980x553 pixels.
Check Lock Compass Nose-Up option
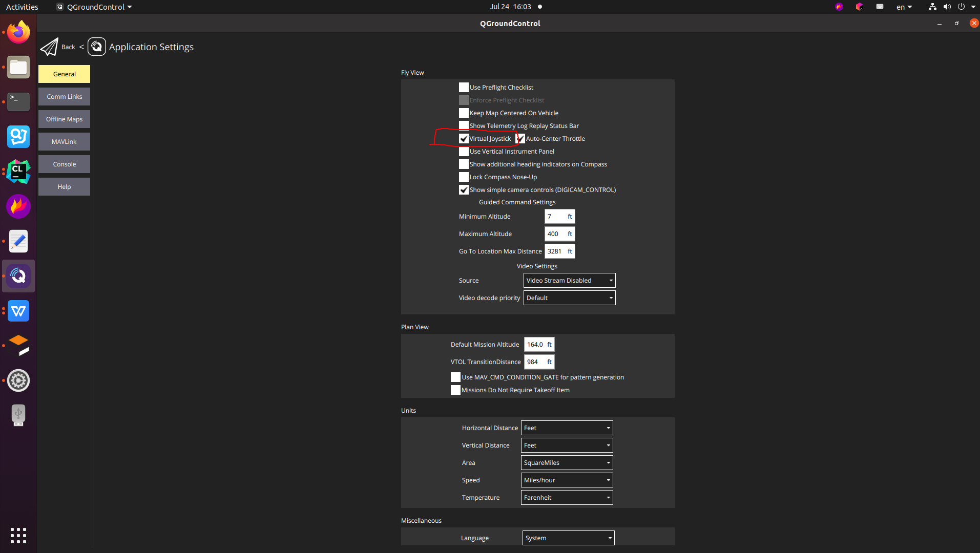coord(464,177)
